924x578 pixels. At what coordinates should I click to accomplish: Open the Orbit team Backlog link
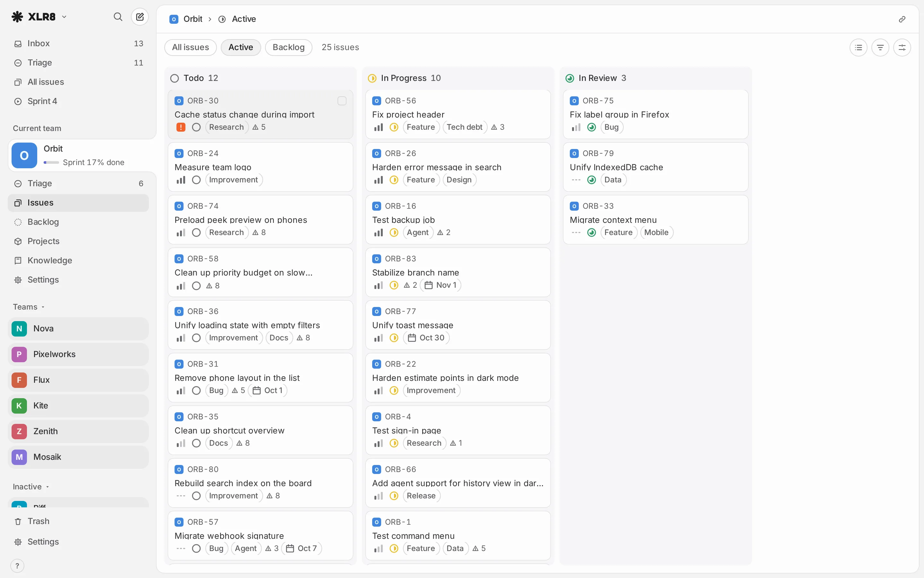pos(78,222)
